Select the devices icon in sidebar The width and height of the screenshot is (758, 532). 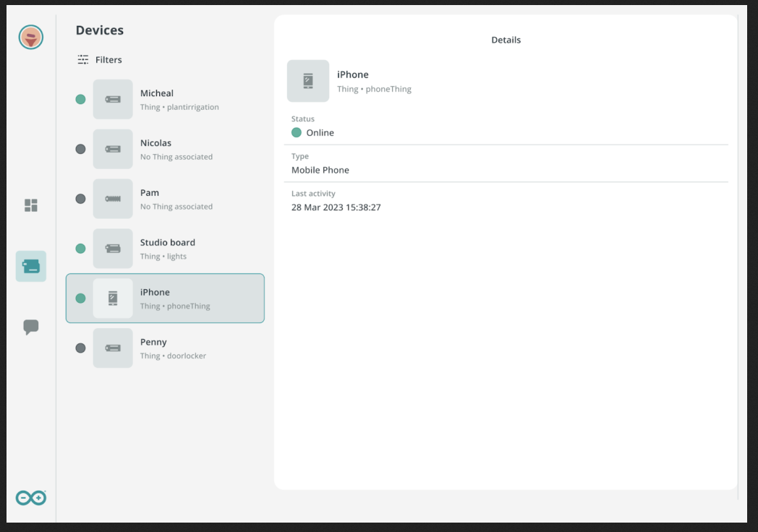coord(31,266)
